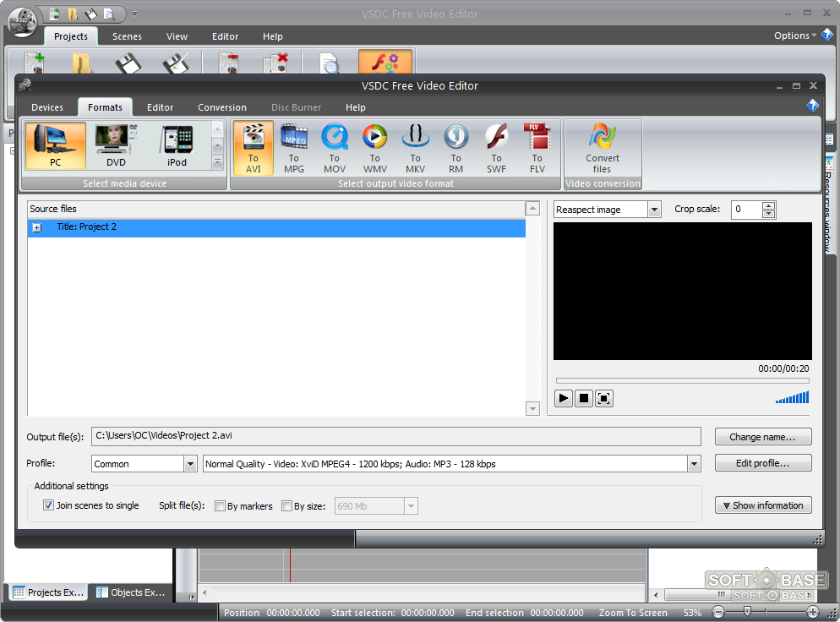Increase Crop scale with up arrow
The width and height of the screenshot is (840, 622).
769,205
